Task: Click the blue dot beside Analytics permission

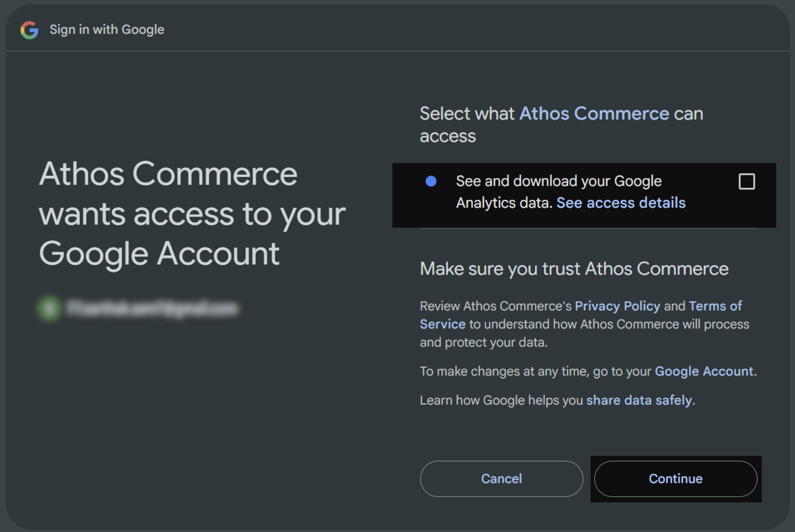Action: pos(431,181)
